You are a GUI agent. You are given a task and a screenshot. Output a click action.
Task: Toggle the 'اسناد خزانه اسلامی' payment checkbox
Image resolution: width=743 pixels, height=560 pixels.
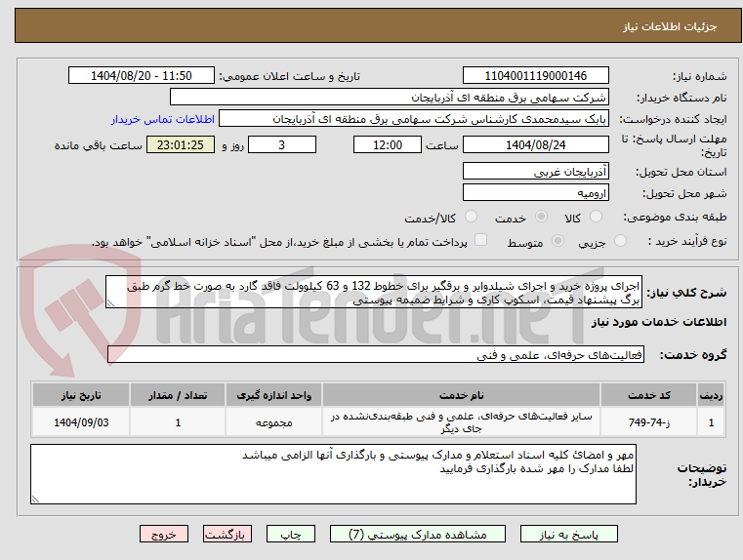pyautogui.click(x=480, y=240)
